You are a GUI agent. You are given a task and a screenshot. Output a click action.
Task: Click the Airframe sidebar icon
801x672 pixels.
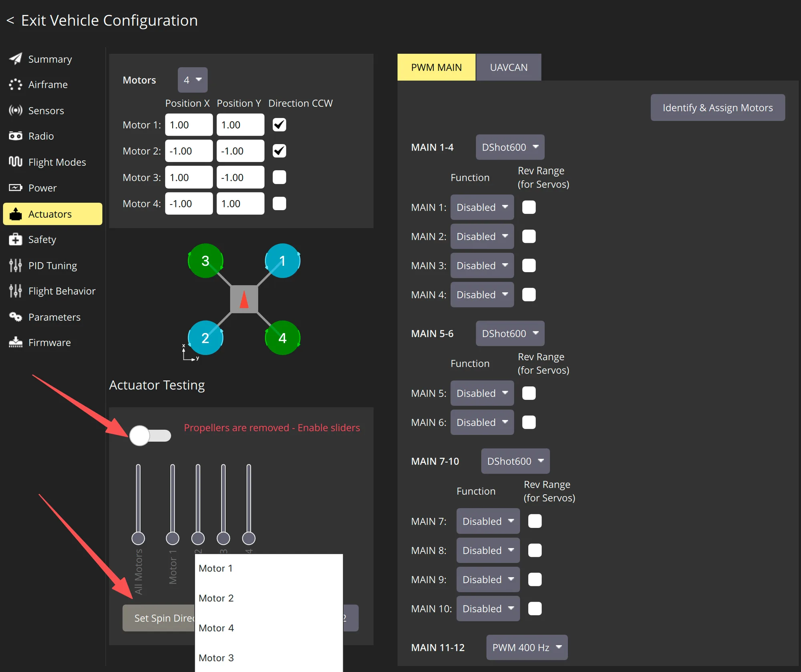point(16,84)
